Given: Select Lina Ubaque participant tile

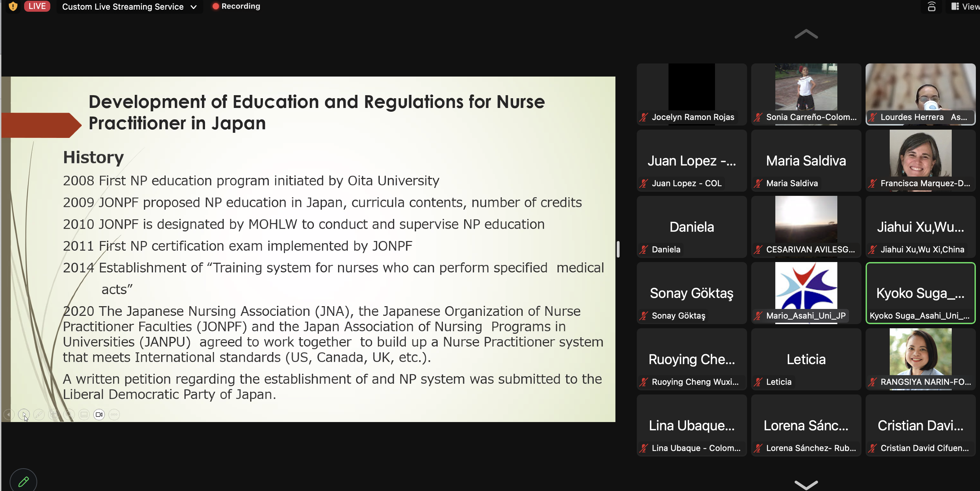Looking at the screenshot, I should 692,425.
